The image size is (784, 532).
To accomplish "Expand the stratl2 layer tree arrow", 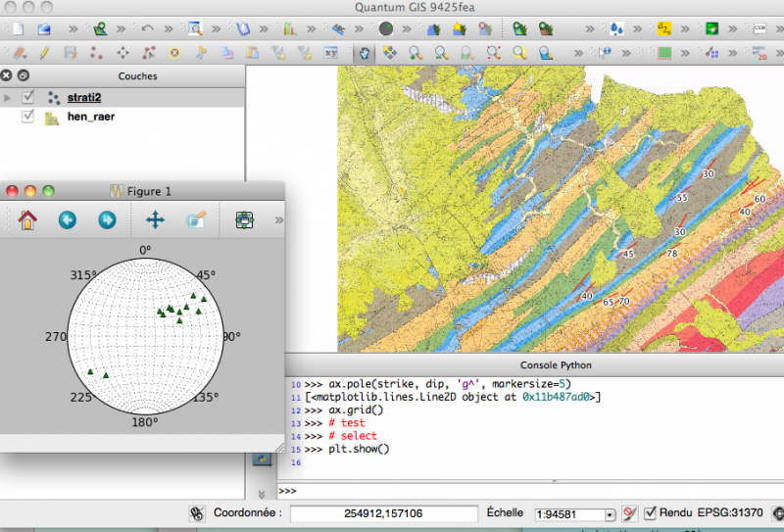I will pyautogui.click(x=9, y=97).
